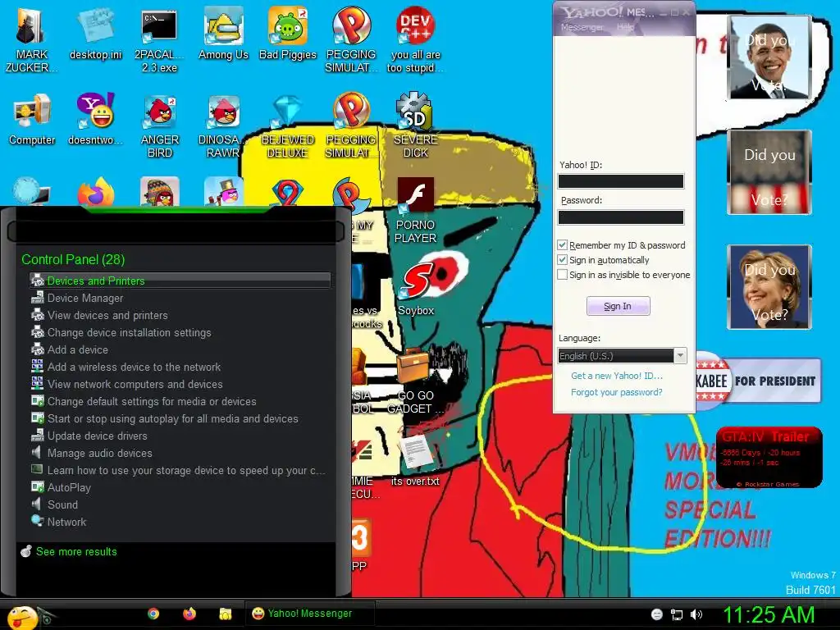Image resolution: width=840 pixels, height=630 pixels.
Task: Click Forgot your password link
Action: (617, 392)
